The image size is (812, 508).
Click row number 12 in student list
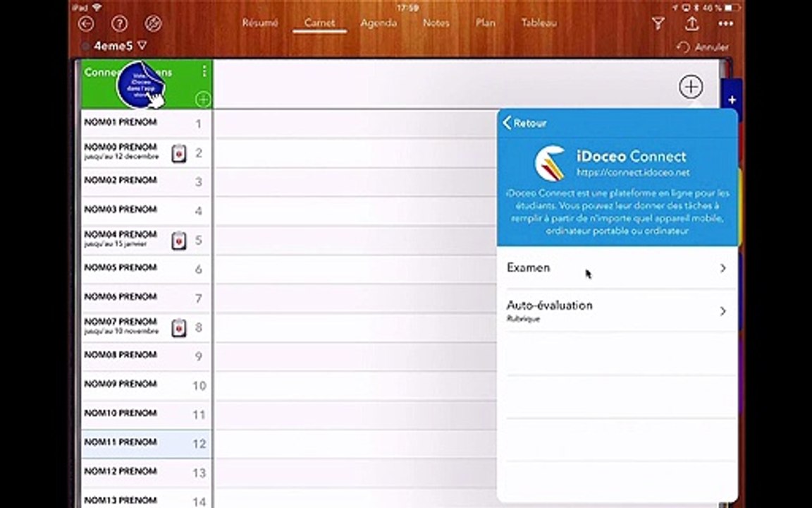pos(199,445)
